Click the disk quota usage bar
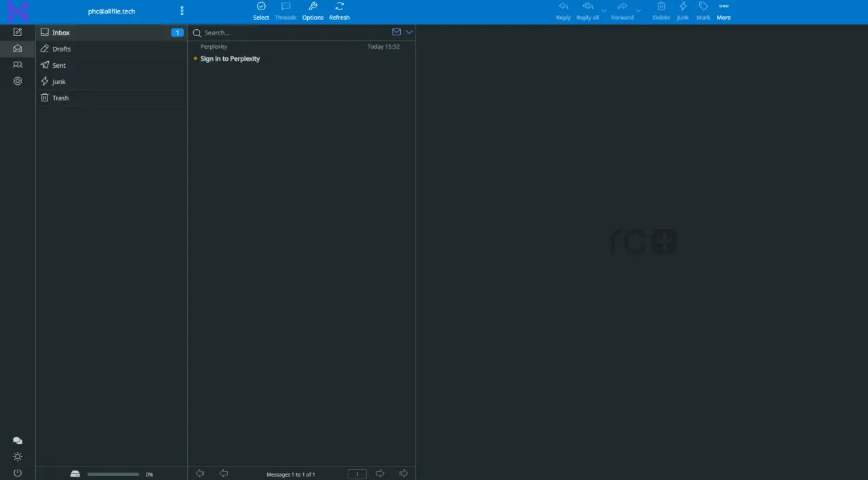 click(113, 475)
